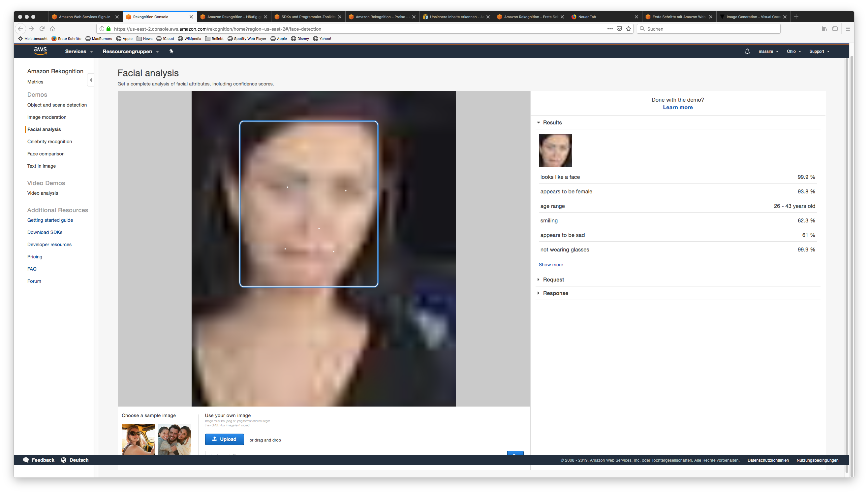Click the Show more link
Viewport: 868px width, 494px height.
point(551,265)
